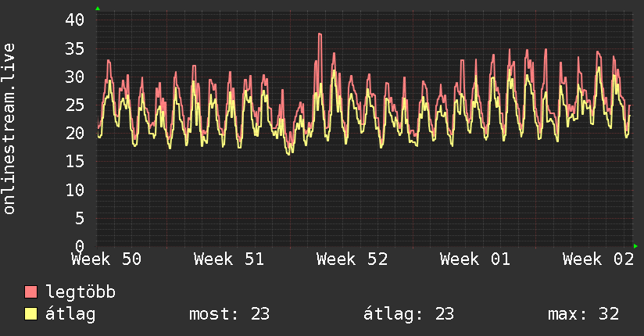Click the Week 50 axis label
644x336 pixels.
[106, 259]
